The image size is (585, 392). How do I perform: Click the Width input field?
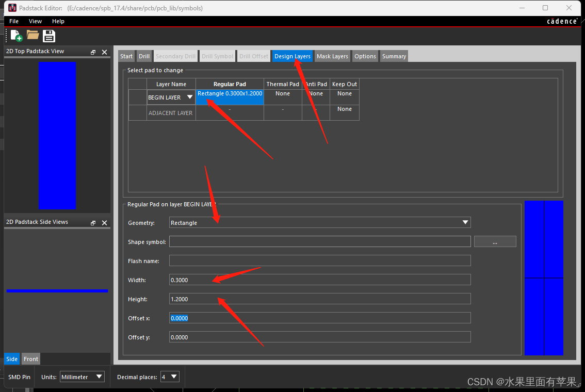click(320, 280)
